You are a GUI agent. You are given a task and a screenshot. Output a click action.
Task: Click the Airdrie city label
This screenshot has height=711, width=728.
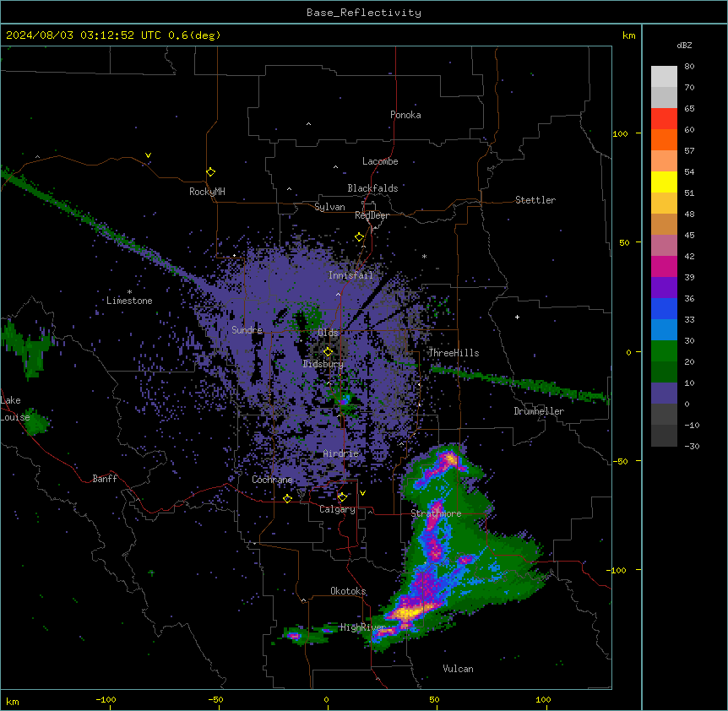click(x=341, y=453)
